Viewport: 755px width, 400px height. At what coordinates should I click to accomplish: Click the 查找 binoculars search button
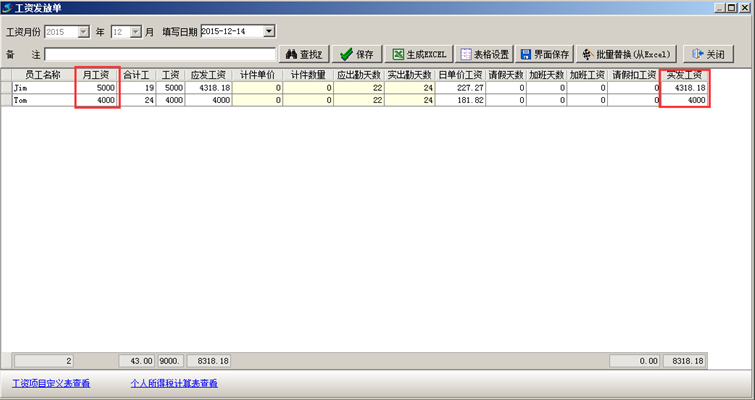point(302,54)
